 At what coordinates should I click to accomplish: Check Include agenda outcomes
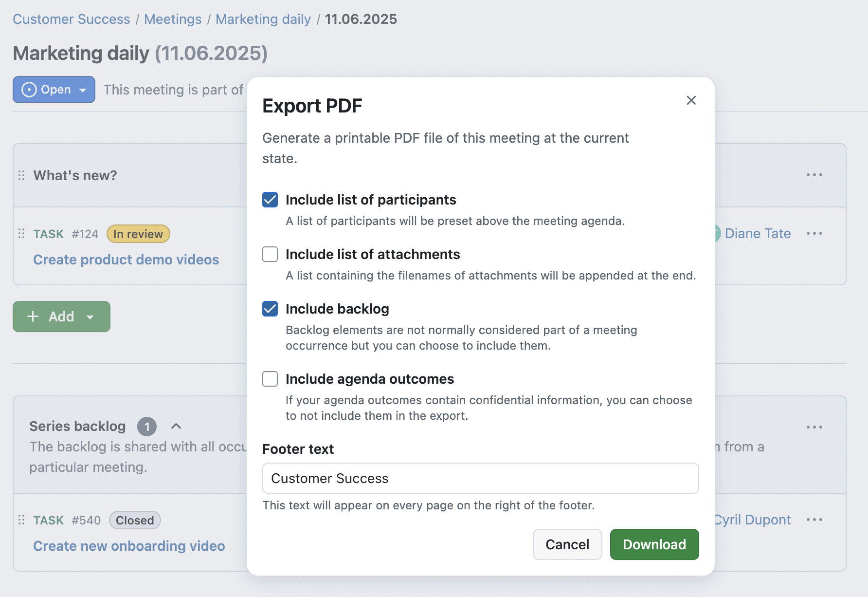270,379
